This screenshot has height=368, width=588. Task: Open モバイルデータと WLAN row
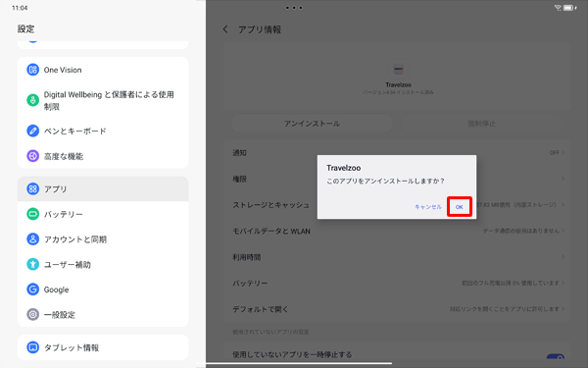(x=398, y=231)
